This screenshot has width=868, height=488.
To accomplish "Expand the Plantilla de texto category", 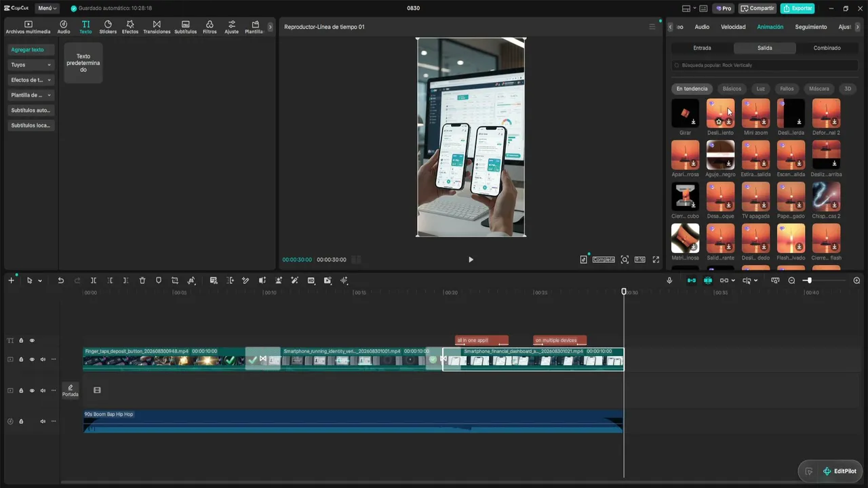I will click(x=31, y=95).
